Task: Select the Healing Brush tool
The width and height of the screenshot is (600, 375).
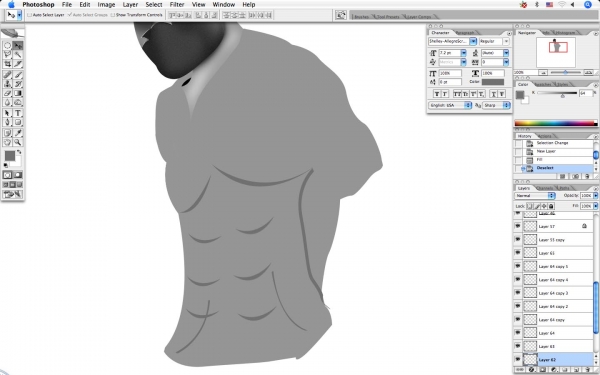Action: coord(7,75)
